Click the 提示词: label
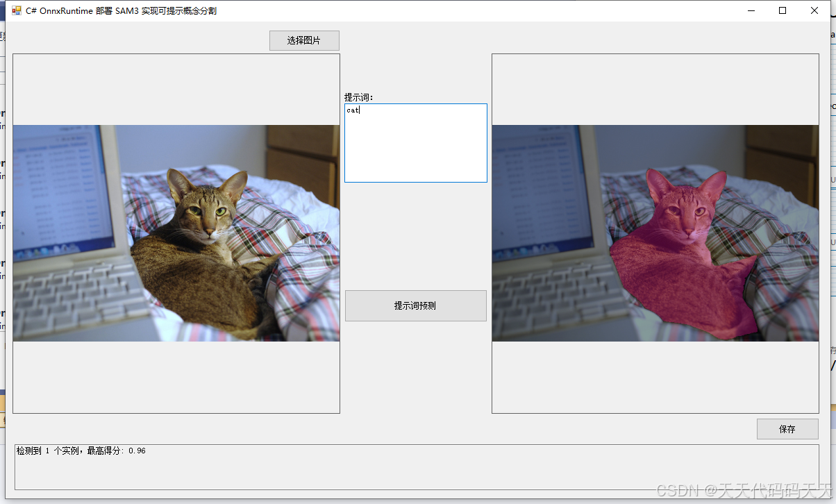The image size is (836, 504). [359, 97]
